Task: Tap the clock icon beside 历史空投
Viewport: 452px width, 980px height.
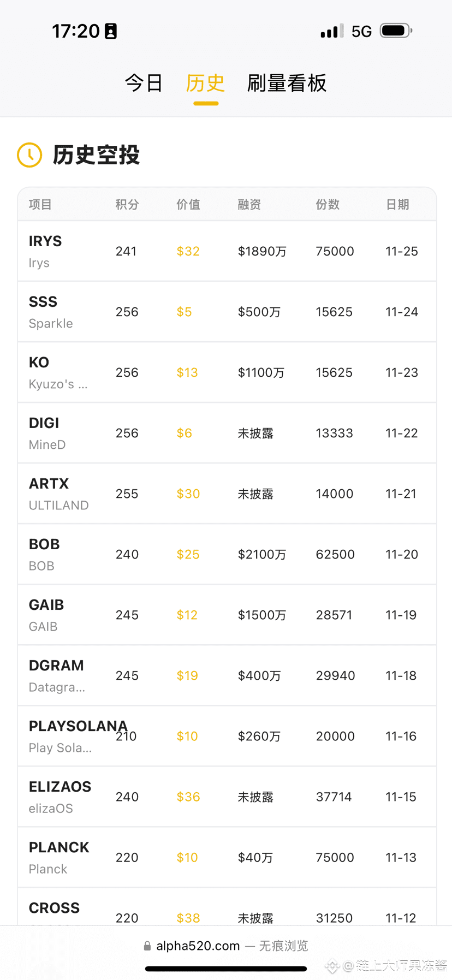Action: click(29, 155)
